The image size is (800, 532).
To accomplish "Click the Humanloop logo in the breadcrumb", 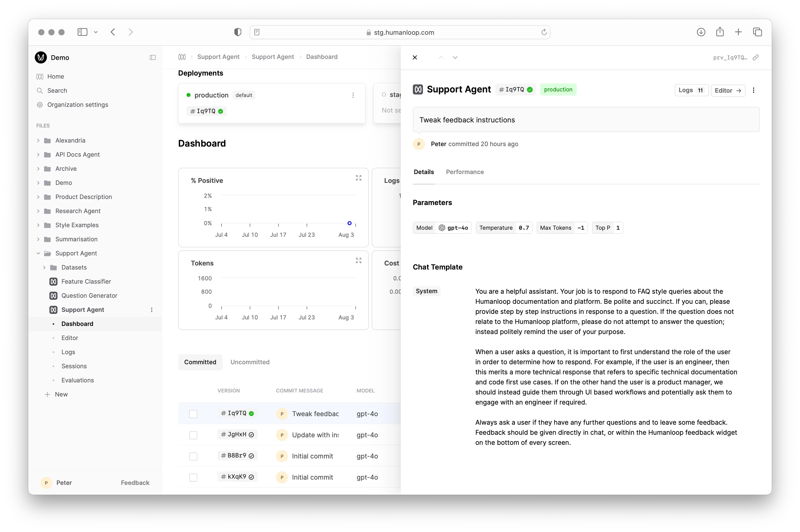I will [182, 57].
